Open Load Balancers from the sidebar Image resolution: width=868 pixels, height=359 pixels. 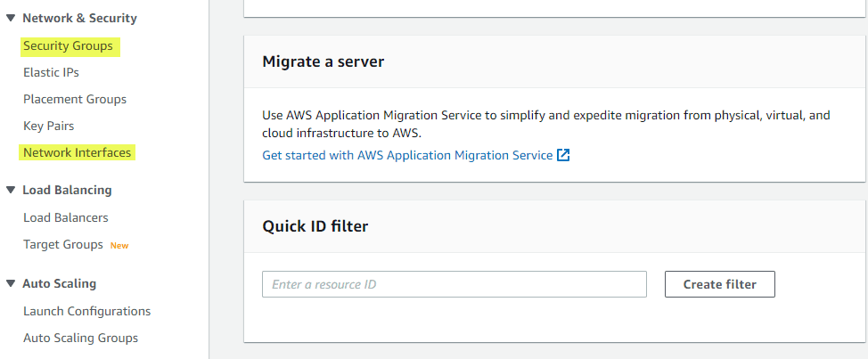(x=66, y=217)
